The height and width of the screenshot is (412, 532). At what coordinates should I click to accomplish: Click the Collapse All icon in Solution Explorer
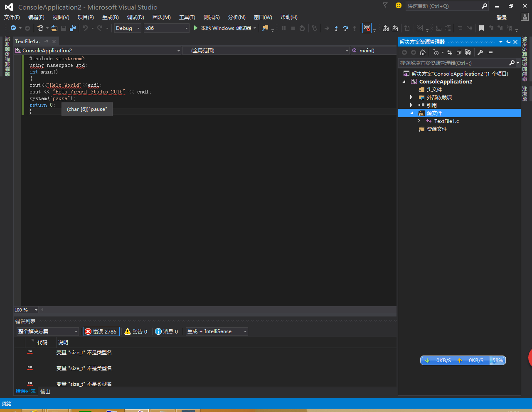pos(459,52)
